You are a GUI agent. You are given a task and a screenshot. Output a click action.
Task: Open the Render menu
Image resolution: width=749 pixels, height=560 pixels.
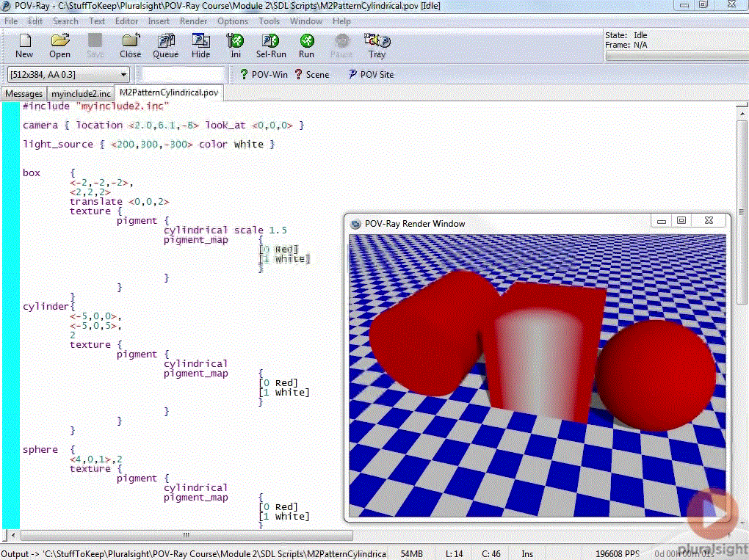click(193, 21)
